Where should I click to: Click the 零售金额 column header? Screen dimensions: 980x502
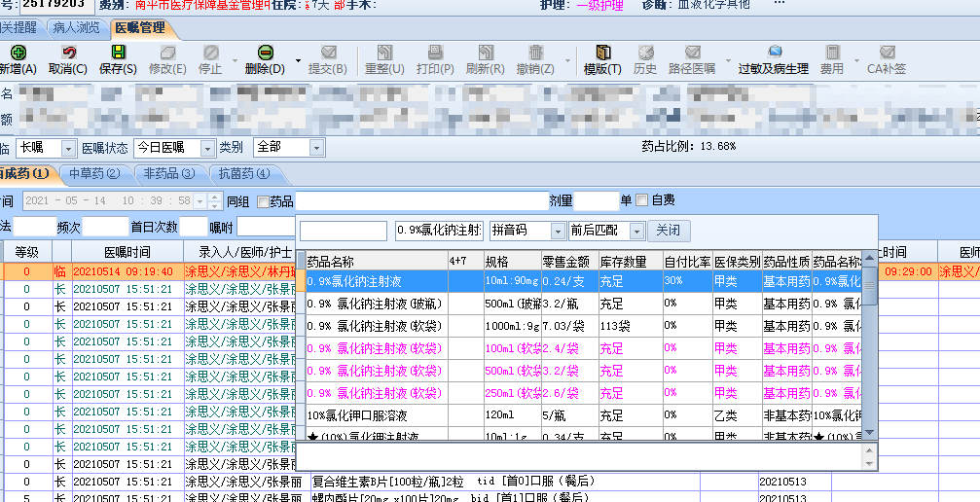(569, 262)
